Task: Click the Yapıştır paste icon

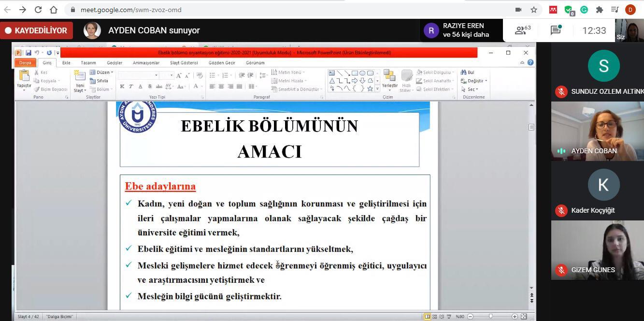Action: [24, 77]
